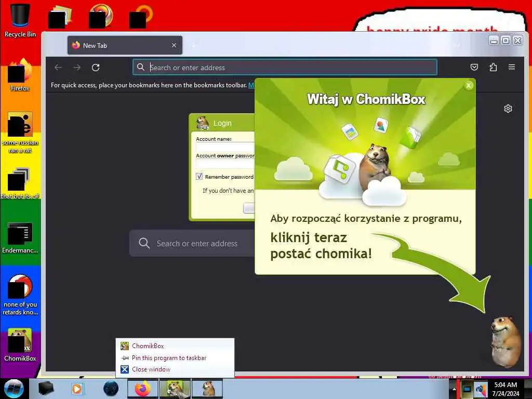This screenshot has width=532, height=399.
Task: Toggle the Remember password checkbox
Action: tap(199, 177)
